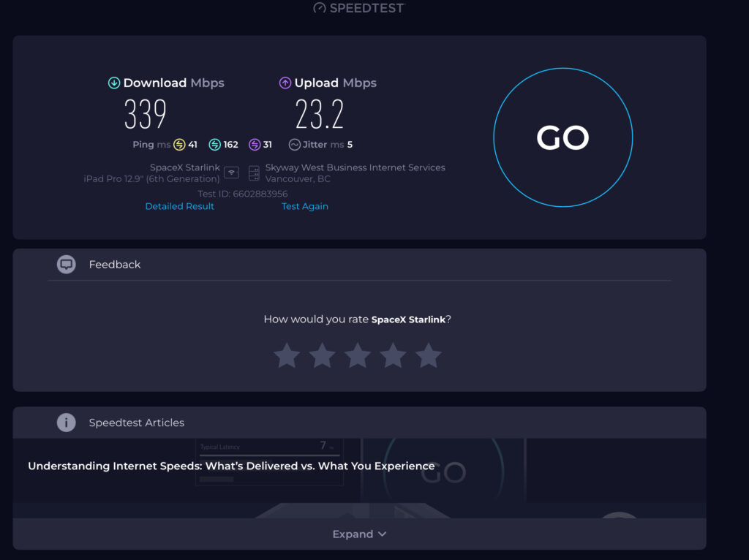Rate SpaceX Starlink five stars

click(x=428, y=356)
